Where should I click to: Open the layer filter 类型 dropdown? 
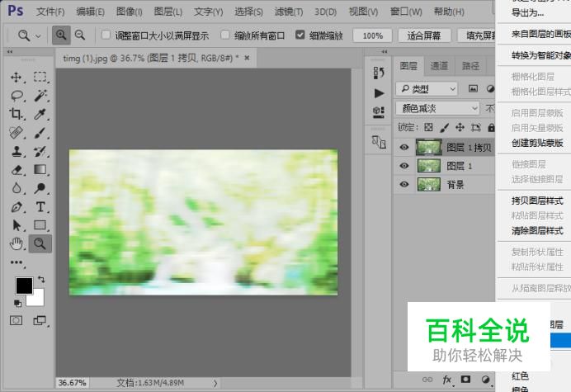(427, 89)
